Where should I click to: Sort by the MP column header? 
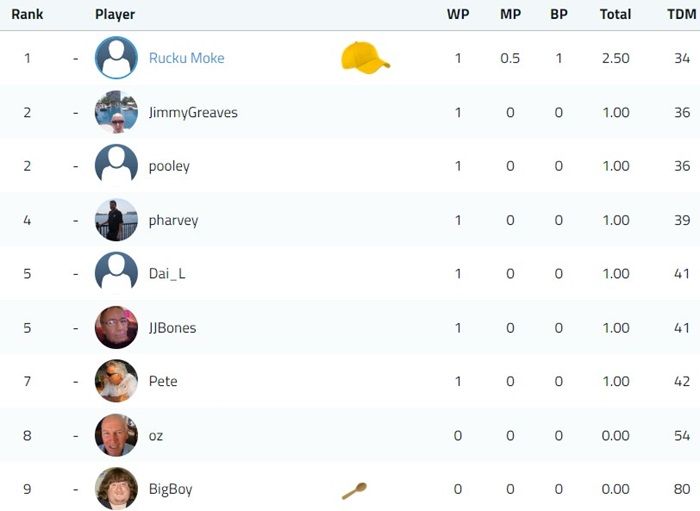coord(510,14)
